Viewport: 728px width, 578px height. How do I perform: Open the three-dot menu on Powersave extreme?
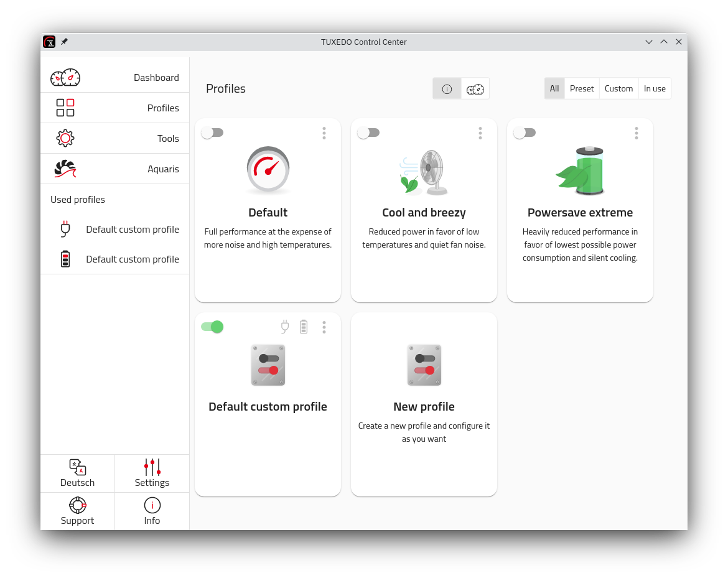tap(636, 133)
